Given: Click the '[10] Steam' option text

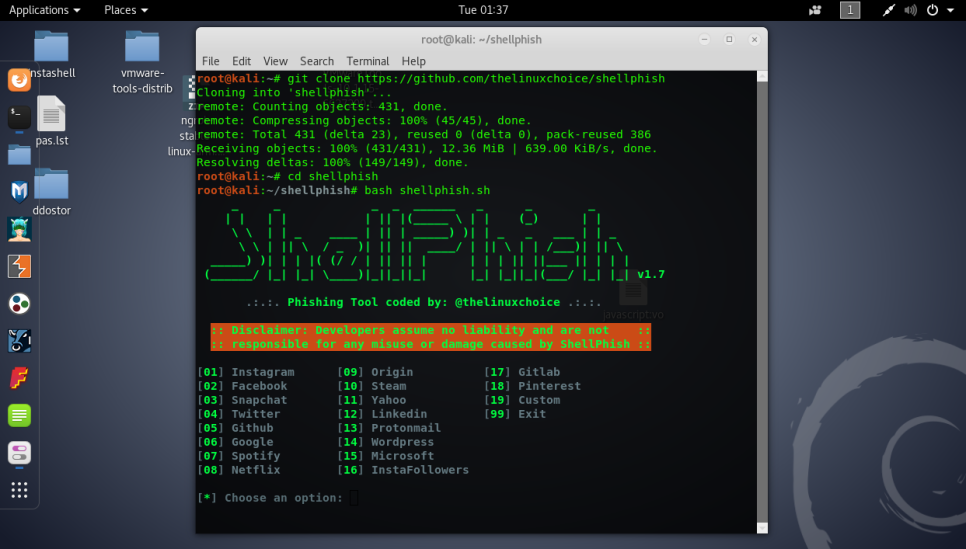Looking at the screenshot, I should (x=371, y=386).
